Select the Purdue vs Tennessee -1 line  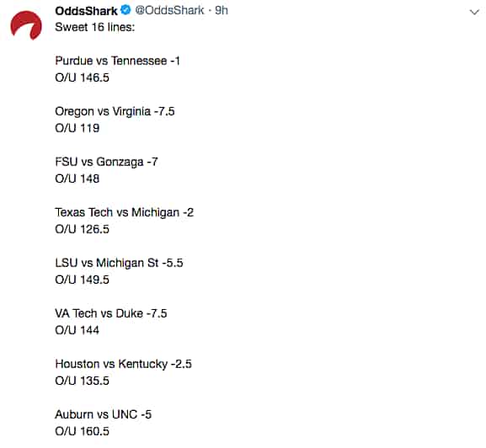click(x=117, y=61)
